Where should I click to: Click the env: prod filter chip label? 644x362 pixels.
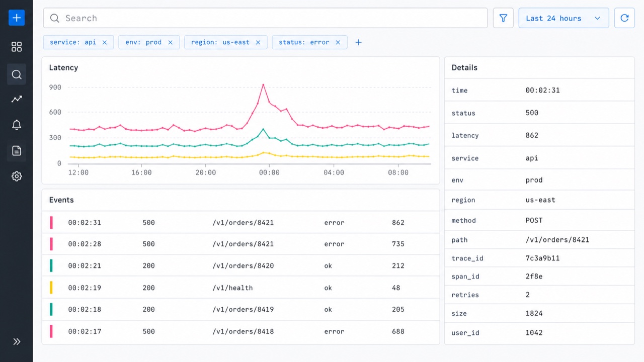pos(143,42)
